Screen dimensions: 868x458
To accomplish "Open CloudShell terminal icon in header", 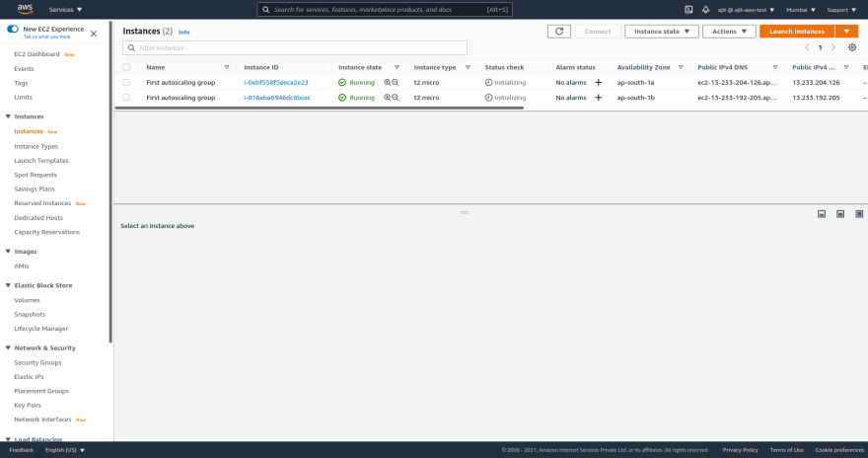I will (688, 10).
